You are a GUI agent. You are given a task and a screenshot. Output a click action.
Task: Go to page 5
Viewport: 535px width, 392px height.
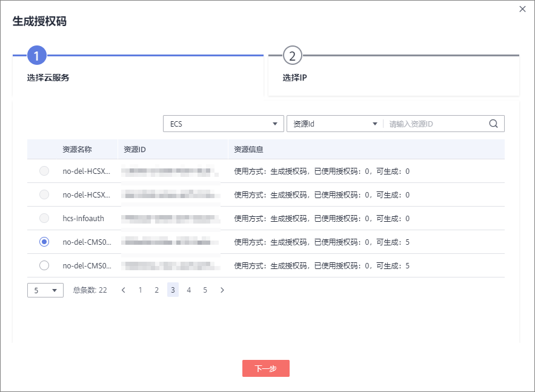[205, 290]
